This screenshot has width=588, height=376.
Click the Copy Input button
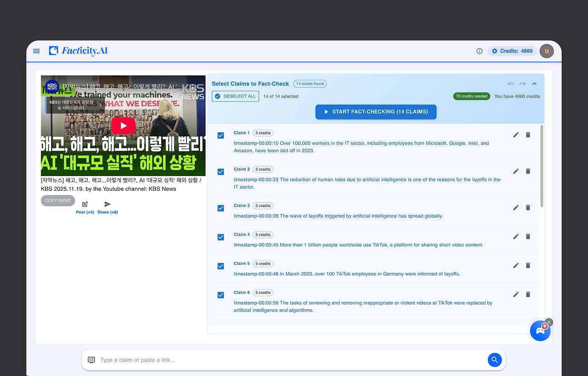58,200
